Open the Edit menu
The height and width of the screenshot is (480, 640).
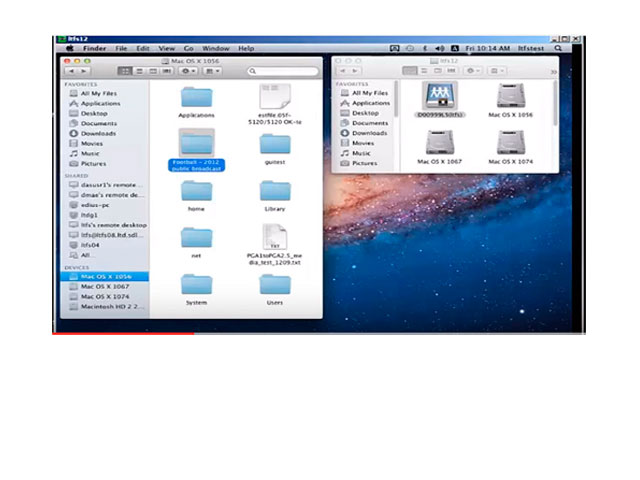(x=143, y=48)
